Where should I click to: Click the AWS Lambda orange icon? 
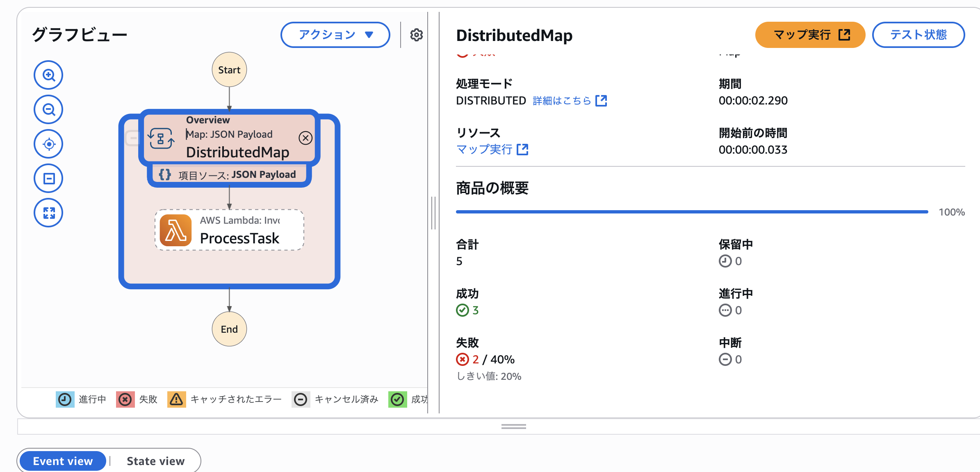tap(175, 230)
